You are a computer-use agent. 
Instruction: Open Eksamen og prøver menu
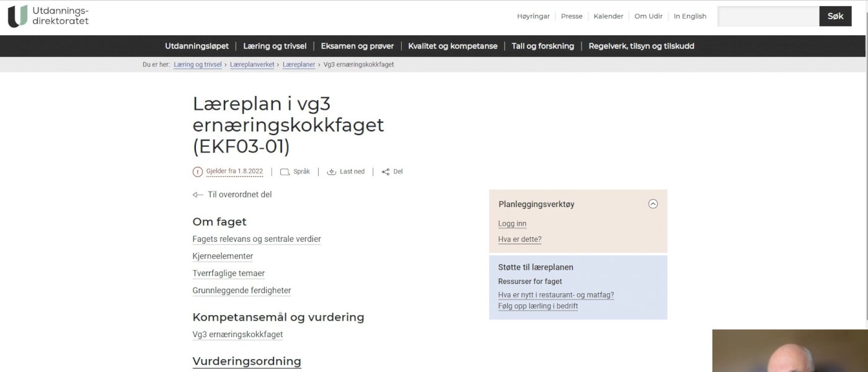[x=357, y=46]
